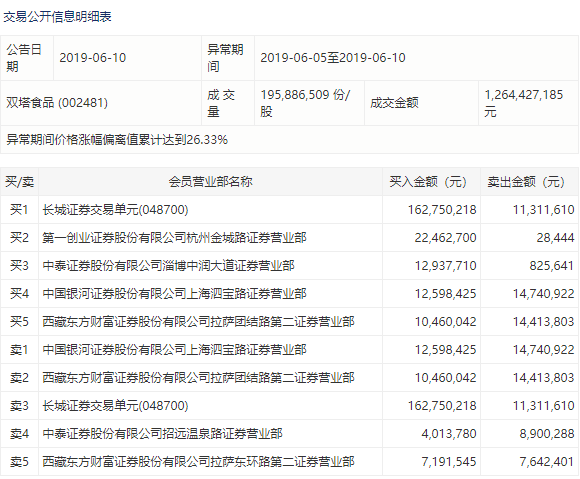This screenshot has height=479, width=580.
Task: Click sell amount 14,740,922 in row 卖1
Action: [543, 350]
